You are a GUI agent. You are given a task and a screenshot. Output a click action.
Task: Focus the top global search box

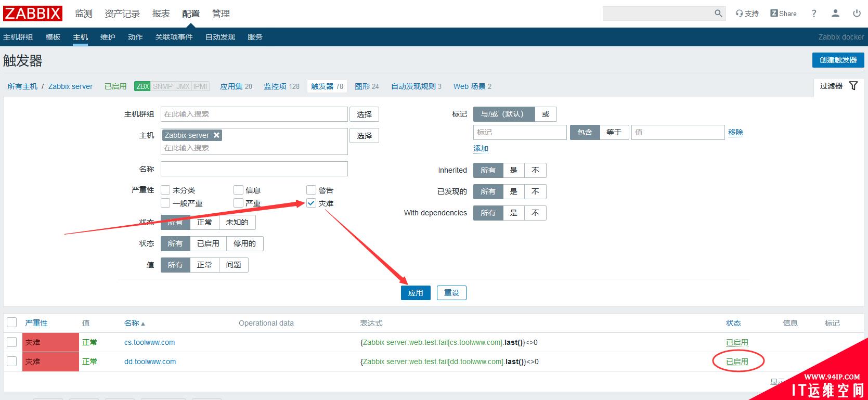point(658,14)
